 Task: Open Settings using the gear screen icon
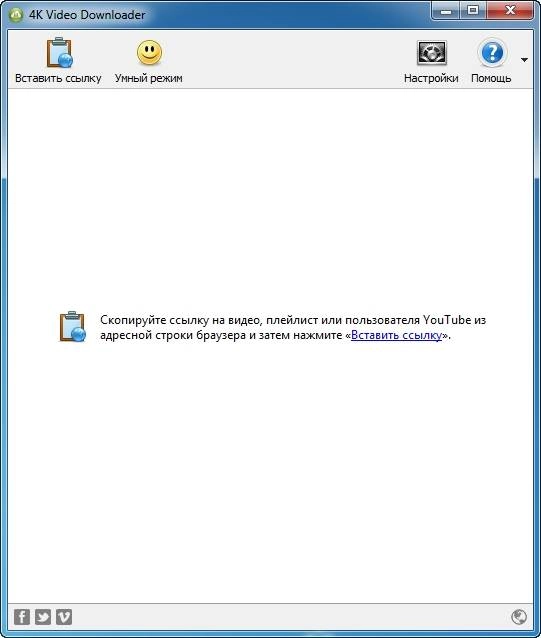click(432, 53)
